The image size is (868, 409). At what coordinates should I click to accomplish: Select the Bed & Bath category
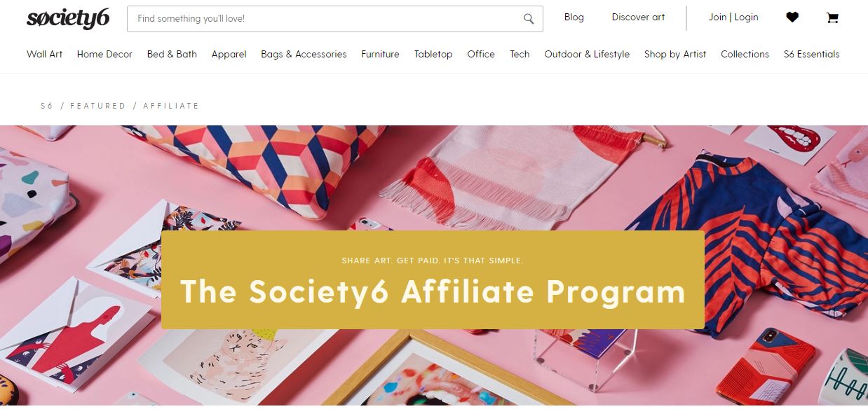(172, 54)
